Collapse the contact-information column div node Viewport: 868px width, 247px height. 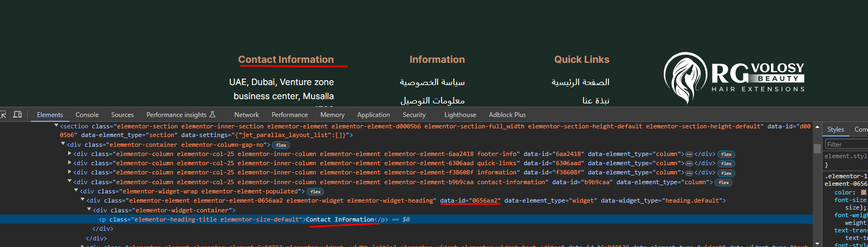[x=69, y=181]
